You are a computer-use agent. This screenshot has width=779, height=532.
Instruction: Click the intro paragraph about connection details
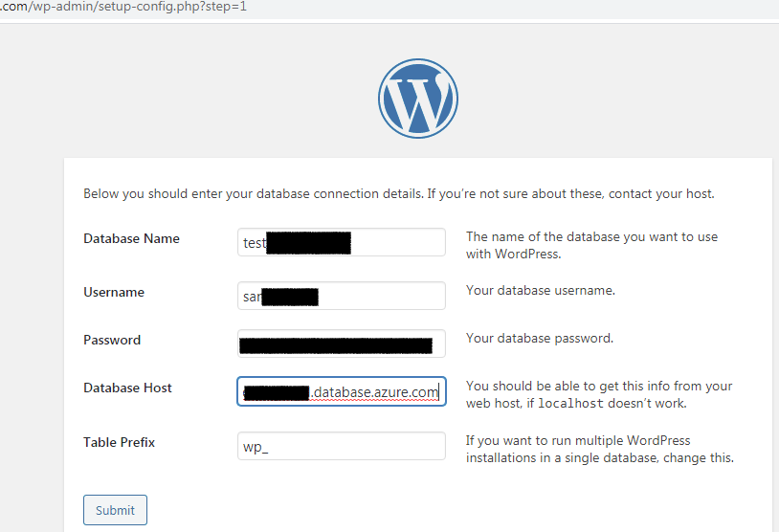click(x=399, y=193)
